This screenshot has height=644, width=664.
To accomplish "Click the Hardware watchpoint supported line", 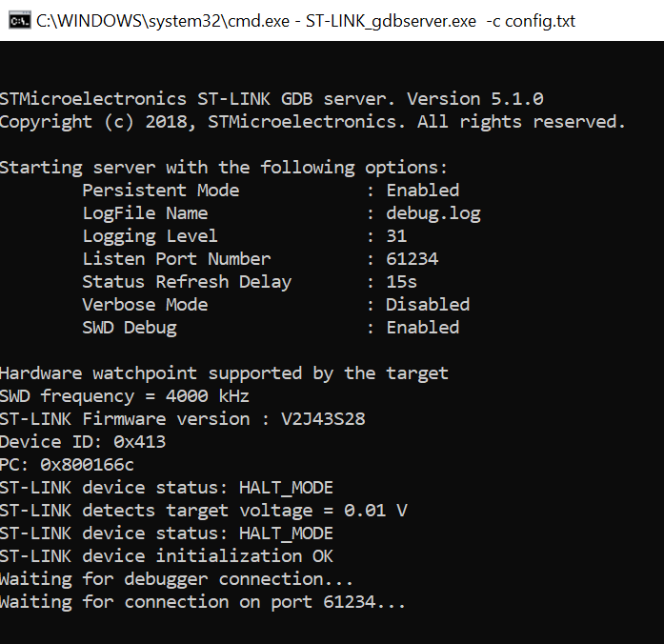I will 223,373.
